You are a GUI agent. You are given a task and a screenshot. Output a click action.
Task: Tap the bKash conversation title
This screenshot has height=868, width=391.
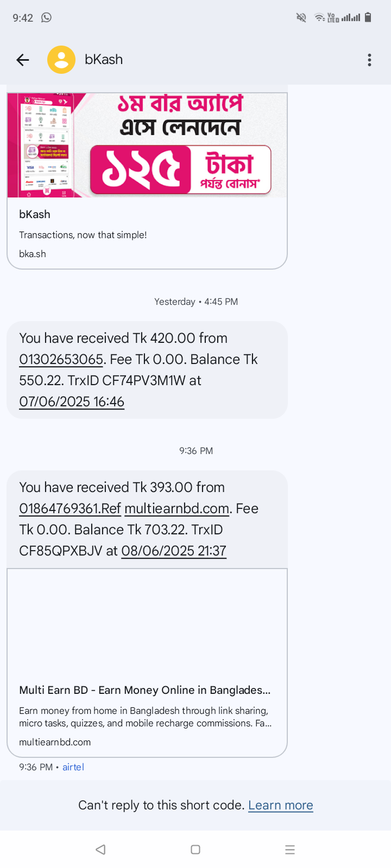(104, 60)
